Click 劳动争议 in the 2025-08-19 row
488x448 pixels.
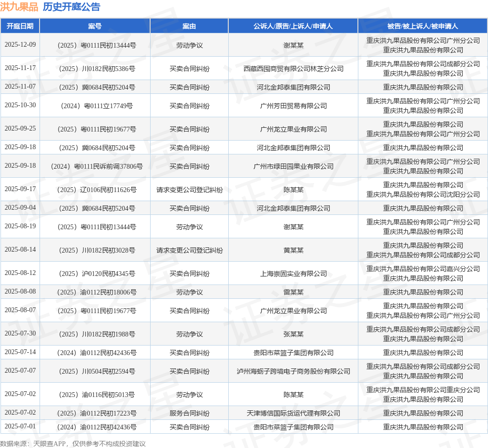coord(190,227)
